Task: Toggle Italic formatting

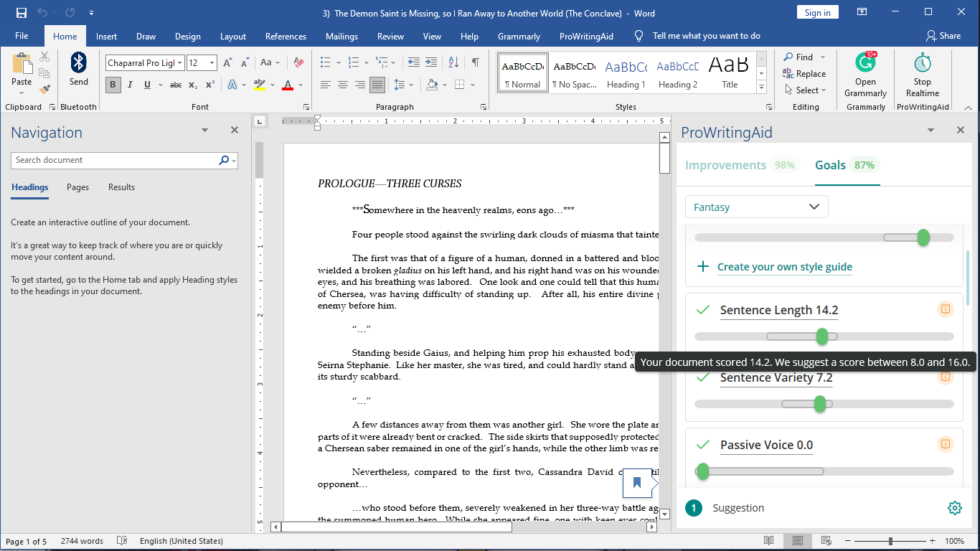Action: pos(130,85)
